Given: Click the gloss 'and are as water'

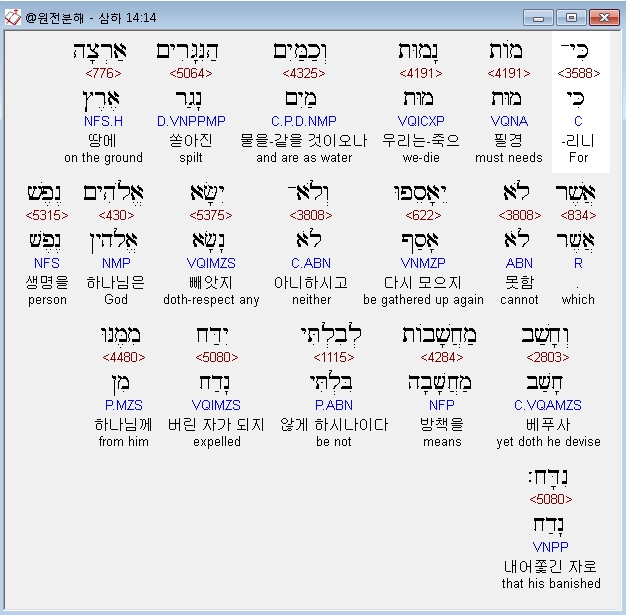Looking at the screenshot, I should pos(304,158).
